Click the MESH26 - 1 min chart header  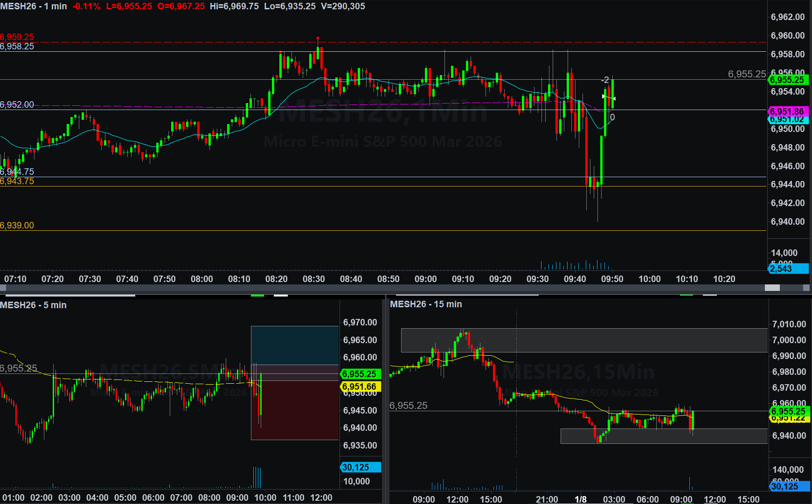tap(34, 6)
